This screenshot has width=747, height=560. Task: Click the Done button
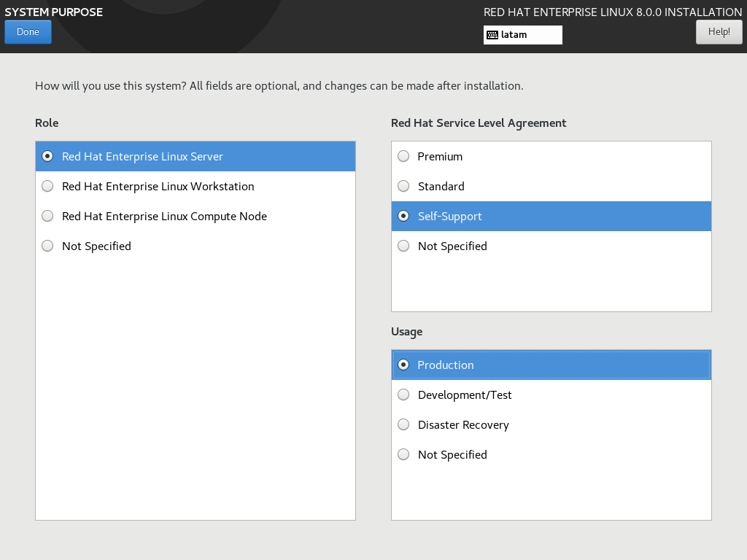point(28,32)
